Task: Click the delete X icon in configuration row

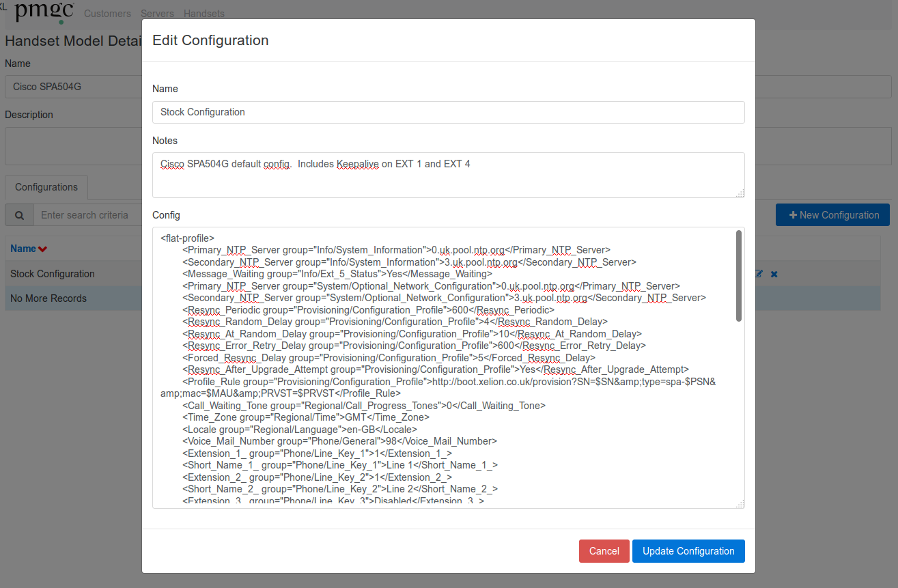Action: 774,274
